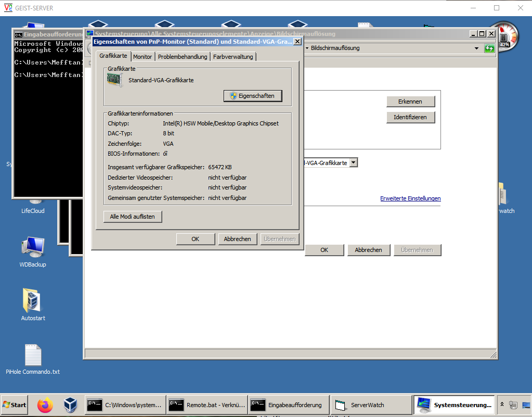Click the network icon in system tray
The image size is (532, 417).
[x=513, y=405]
